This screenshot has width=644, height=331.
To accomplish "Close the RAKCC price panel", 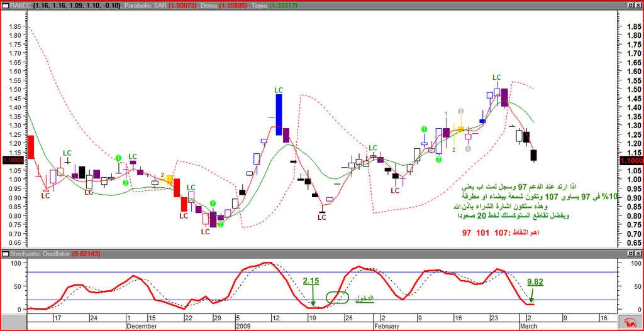I will point(638,4).
